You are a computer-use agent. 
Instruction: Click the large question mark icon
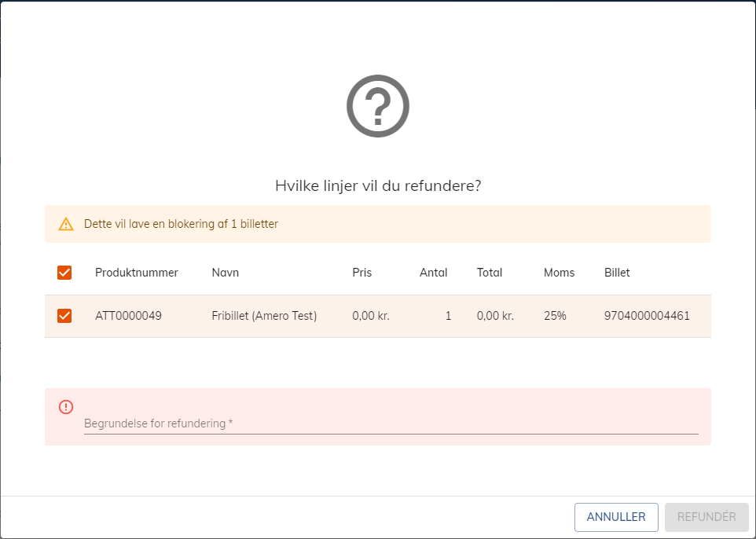pyautogui.click(x=378, y=106)
